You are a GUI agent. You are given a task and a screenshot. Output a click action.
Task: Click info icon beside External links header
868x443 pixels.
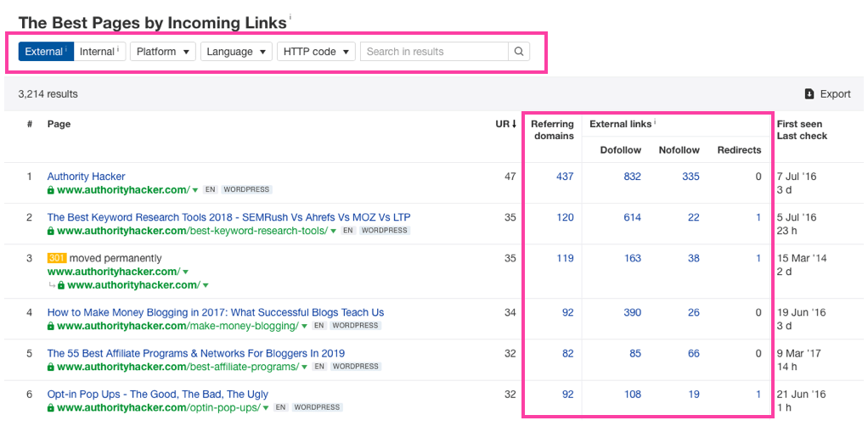pyautogui.click(x=655, y=121)
